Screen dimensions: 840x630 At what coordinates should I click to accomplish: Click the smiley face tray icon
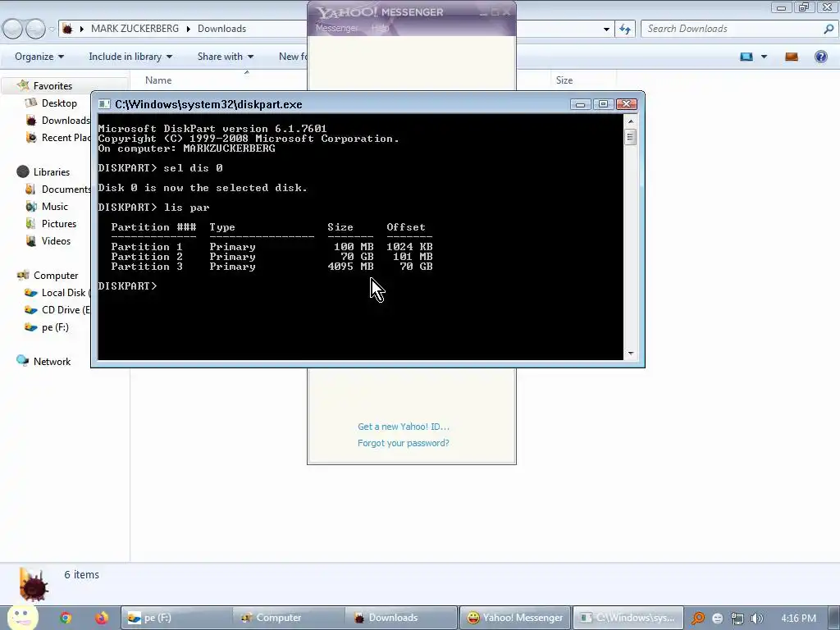click(x=718, y=619)
